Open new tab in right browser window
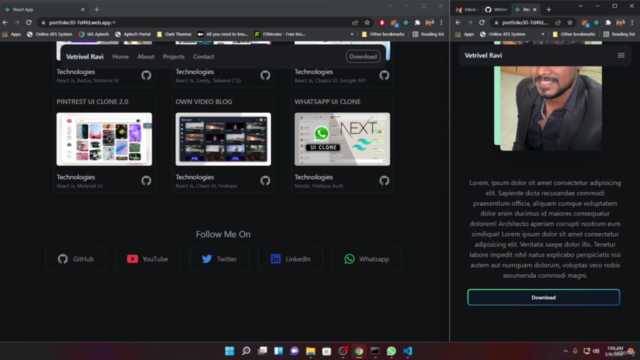Screen dimensions: 640x360 (x=549, y=9)
